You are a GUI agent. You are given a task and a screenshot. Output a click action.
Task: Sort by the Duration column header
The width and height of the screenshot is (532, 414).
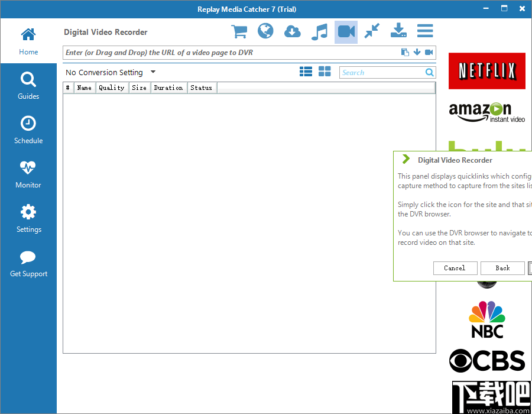[x=168, y=88]
